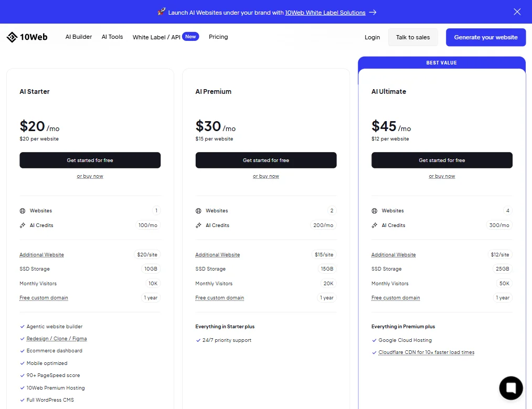This screenshot has height=409, width=532.
Task: Click 'or buy now' under AI Ultimate
Action: [x=442, y=176]
